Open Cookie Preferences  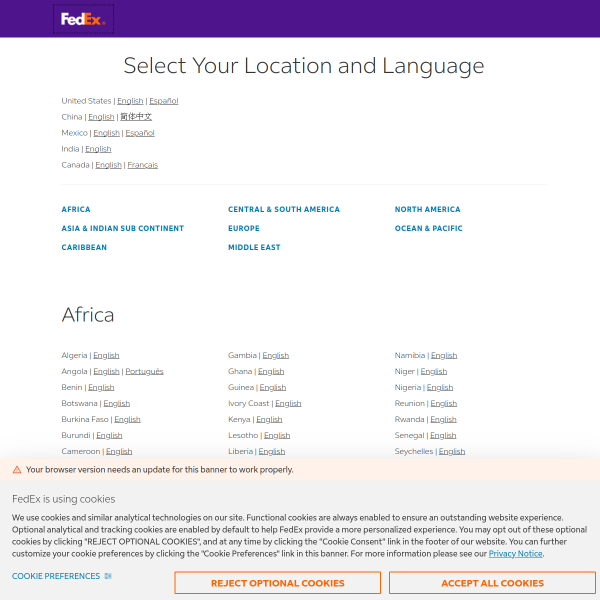click(x=56, y=576)
